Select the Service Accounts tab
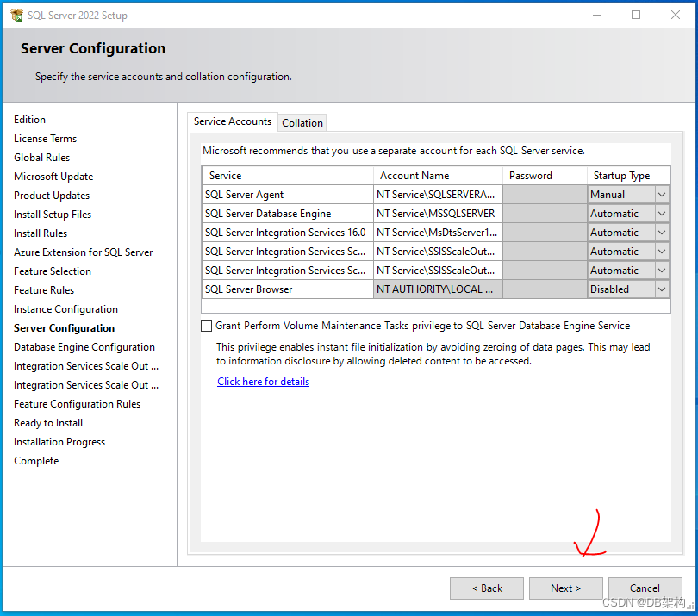This screenshot has width=698, height=616. click(232, 121)
